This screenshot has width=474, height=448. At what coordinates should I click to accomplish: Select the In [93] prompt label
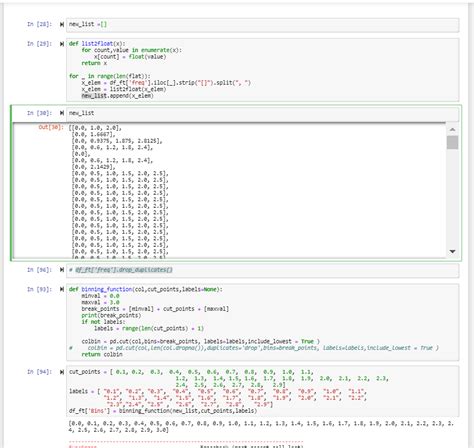(39, 289)
